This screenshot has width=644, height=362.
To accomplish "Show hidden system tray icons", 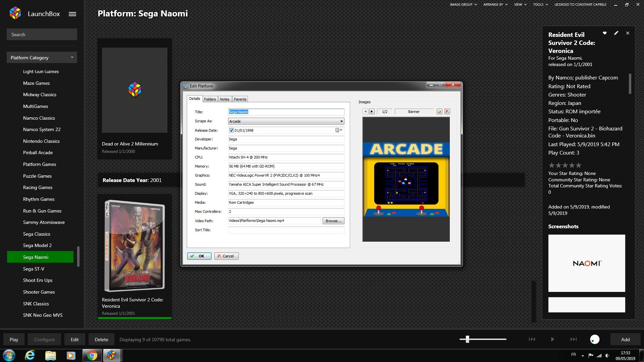I will click(583, 356).
